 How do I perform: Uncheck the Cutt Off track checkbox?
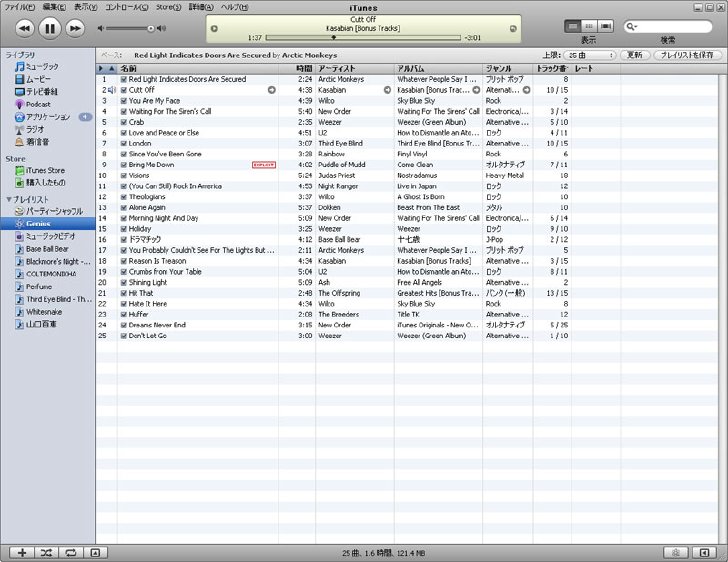point(124,90)
